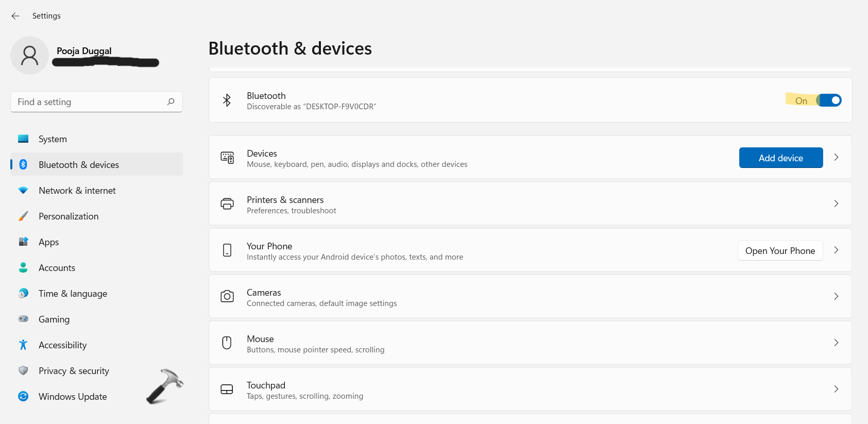
Task: Click the Touchpad row icon
Action: tap(227, 389)
